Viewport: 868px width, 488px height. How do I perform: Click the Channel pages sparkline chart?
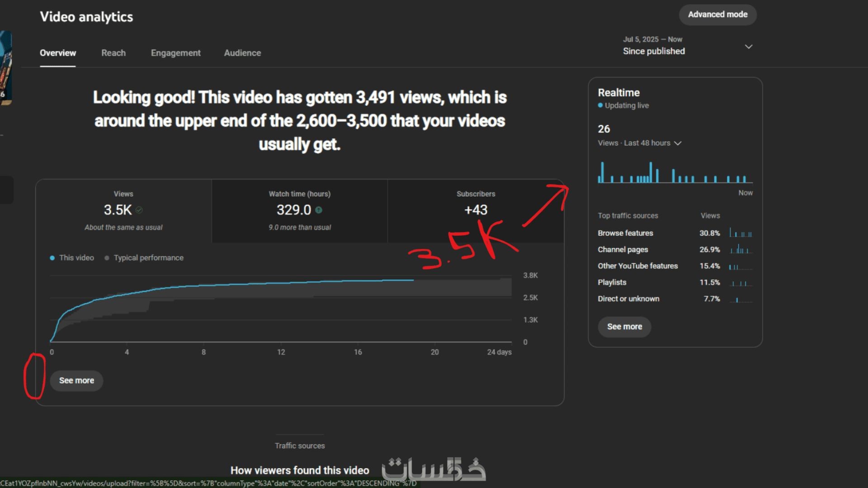[x=741, y=249]
